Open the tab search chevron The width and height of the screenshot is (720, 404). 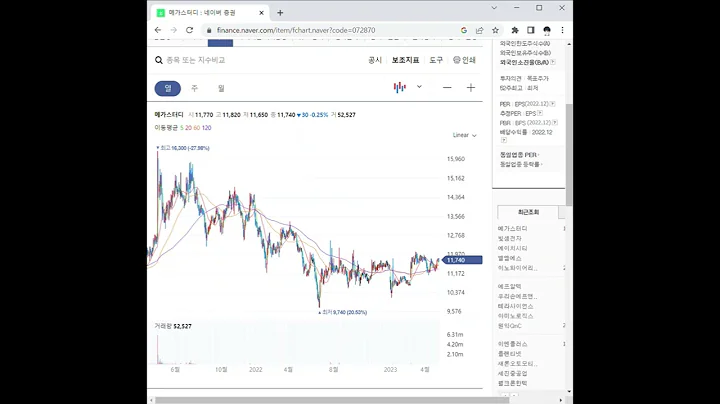coord(494,8)
